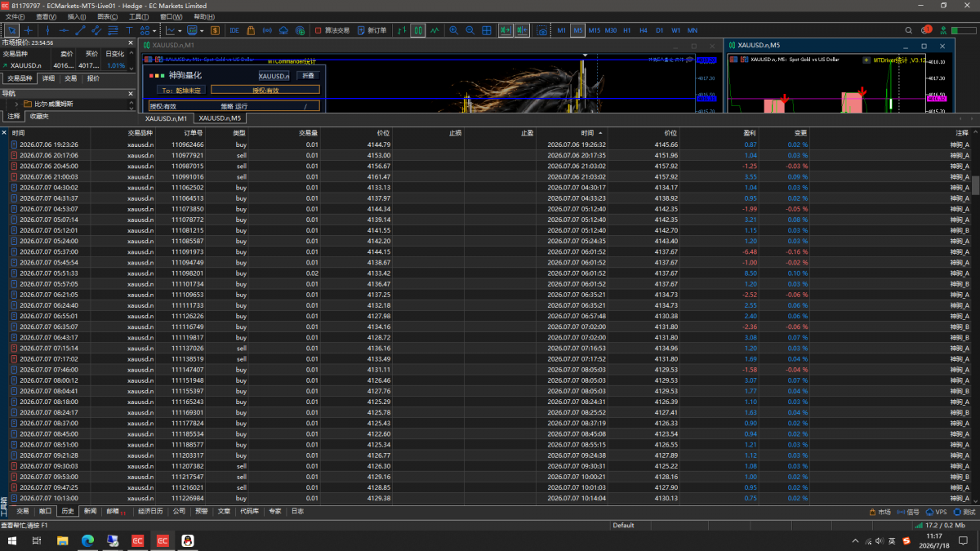The width and height of the screenshot is (980, 551).
Task: Select the text label tool
Action: click(129, 30)
